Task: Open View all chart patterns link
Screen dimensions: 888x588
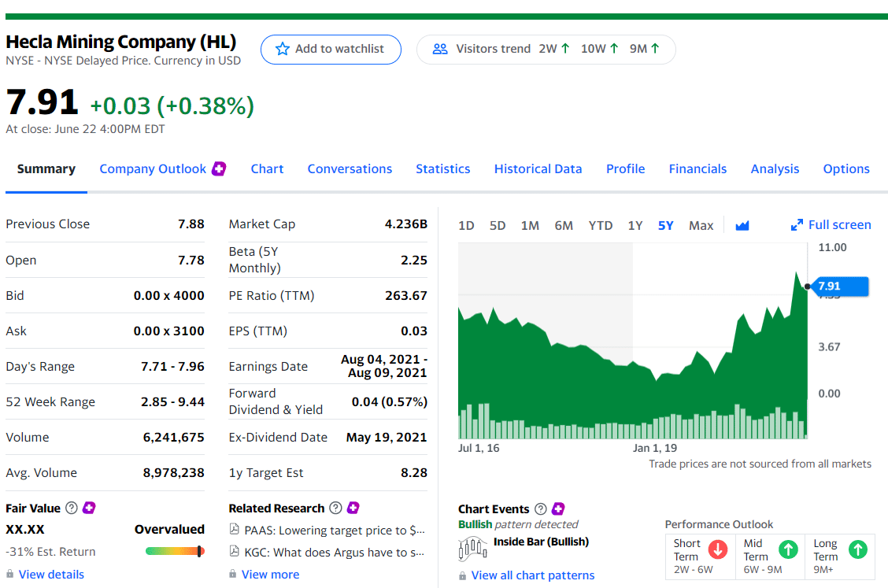Action: coord(533,575)
